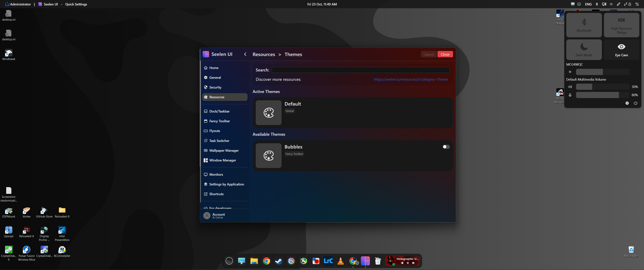Click the power plug icon in top bar
The width and height of the screenshot is (644, 270).
[x=618, y=4]
